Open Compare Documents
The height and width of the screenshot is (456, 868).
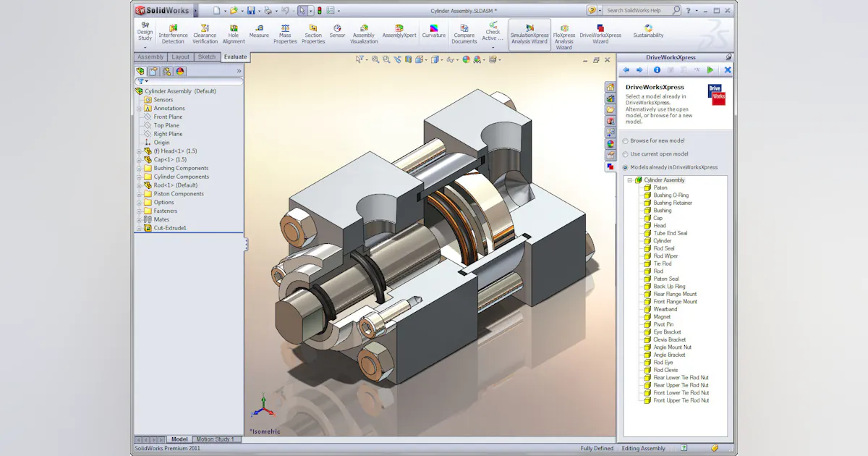pyautogui.click(x=464, y=34)
